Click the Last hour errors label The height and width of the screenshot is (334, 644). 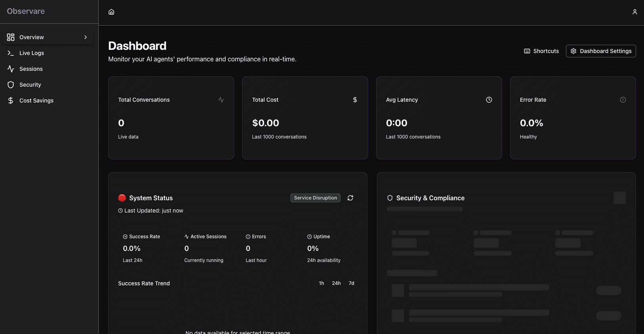(256, 260)
